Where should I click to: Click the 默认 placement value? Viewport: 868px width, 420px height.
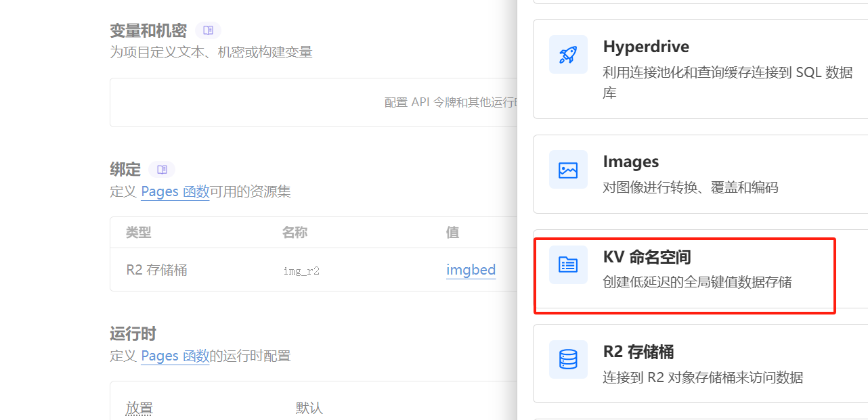point(309,408)
